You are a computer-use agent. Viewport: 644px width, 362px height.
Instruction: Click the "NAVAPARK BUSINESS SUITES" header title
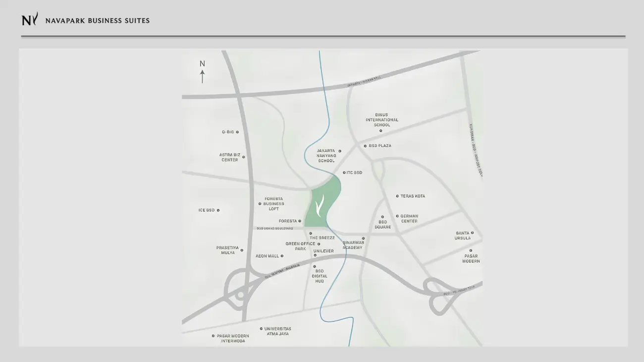97,21
